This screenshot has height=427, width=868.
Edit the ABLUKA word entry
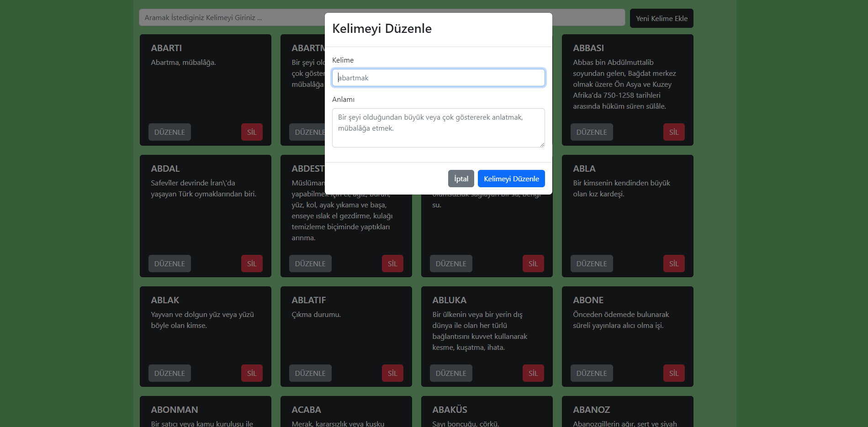(x=451, y=373)
